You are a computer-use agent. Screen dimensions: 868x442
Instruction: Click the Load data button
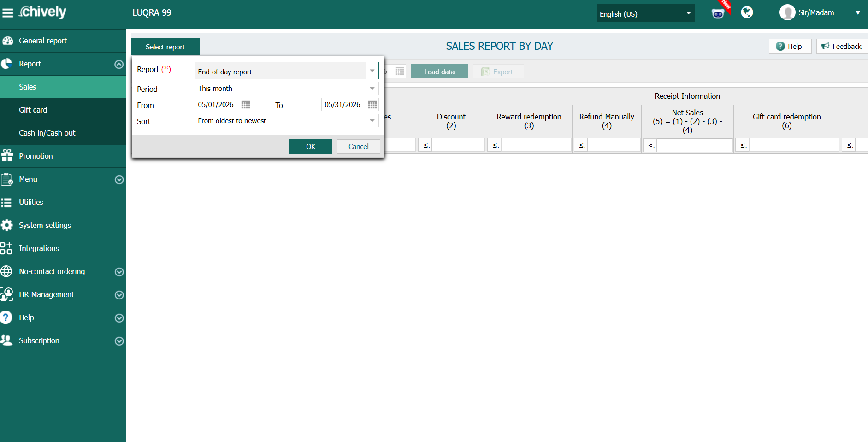click(x=439, y=72)
